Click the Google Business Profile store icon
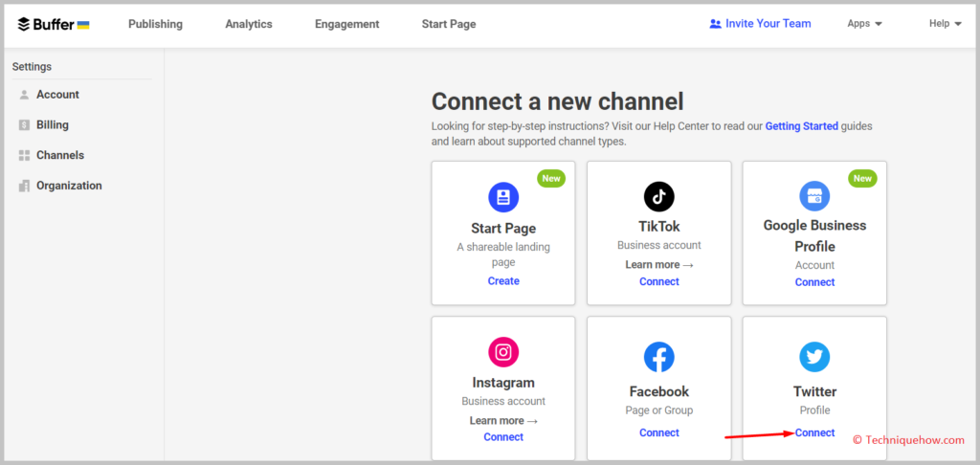Image resolution: width=980 pixels, height=465 pixels. click(x=814, y=196)
